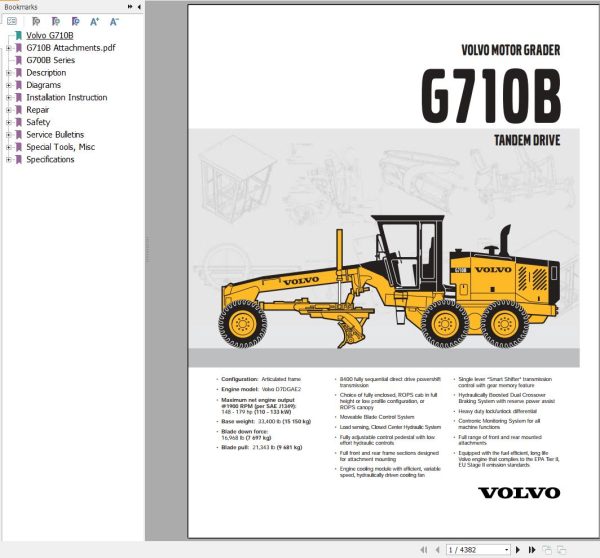This screenshot has width=600, height=558.
Task: Click the previous view icon in the navigation bar
Action: (x=547, y=550)
